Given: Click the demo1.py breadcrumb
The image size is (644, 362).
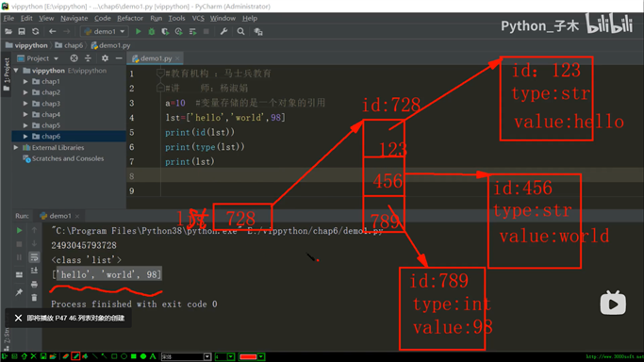Looking at the screenshot, I should (110, 45).
